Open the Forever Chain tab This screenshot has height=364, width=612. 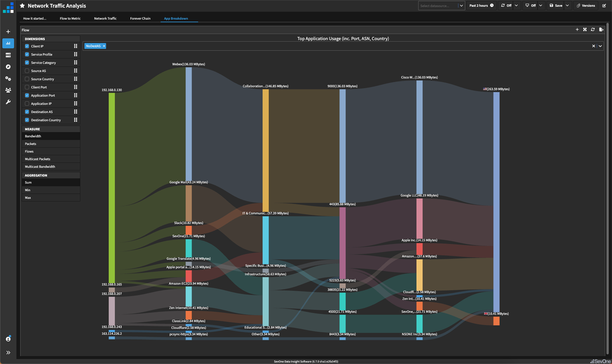[x=140, y=18]
